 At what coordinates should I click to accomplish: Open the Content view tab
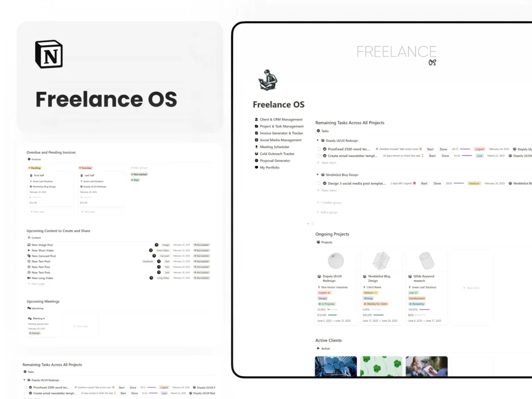34,237
